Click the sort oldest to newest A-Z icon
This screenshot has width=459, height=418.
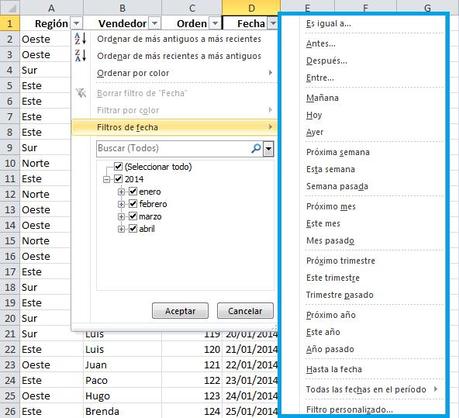point(80,38)
